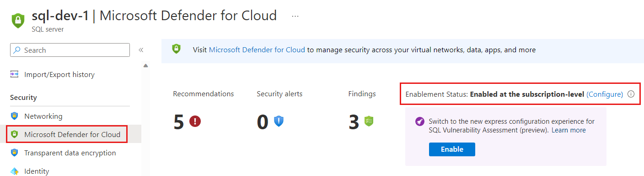
Task: Open Transparent data encryption
Action: click(70, 153)
